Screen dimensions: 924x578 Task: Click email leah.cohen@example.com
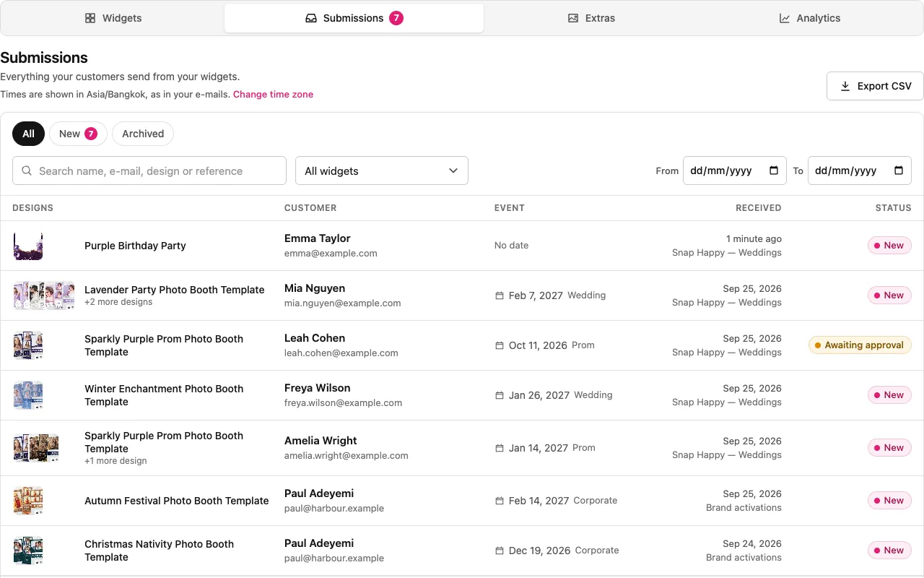(341, 353)
